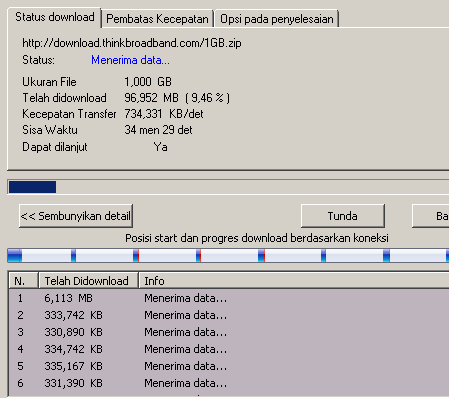
Task: Open the Pembatas Kecepatan tab
Action: point(157,19)
